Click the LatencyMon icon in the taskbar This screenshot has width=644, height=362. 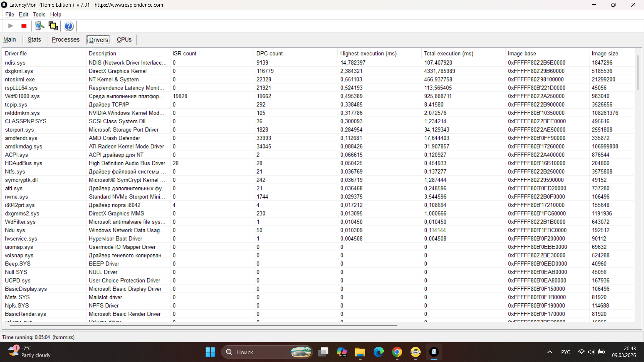click(434, 352)
